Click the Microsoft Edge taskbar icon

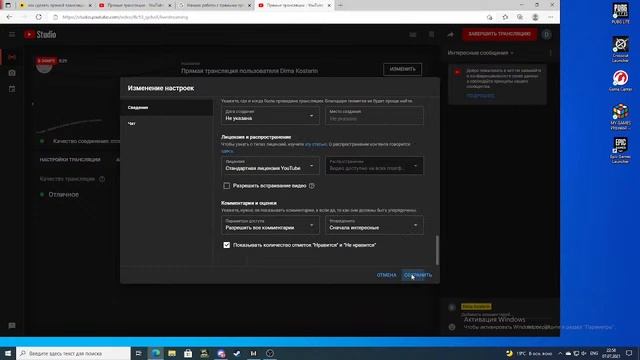click(156, 353)
